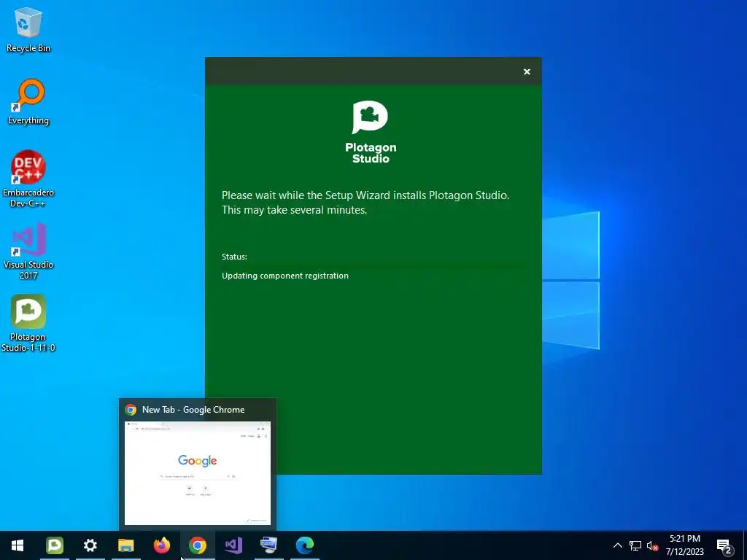Launch Microsoft Edge from the taskbar
The image size is (747, 560).
[x=304, y=545]
